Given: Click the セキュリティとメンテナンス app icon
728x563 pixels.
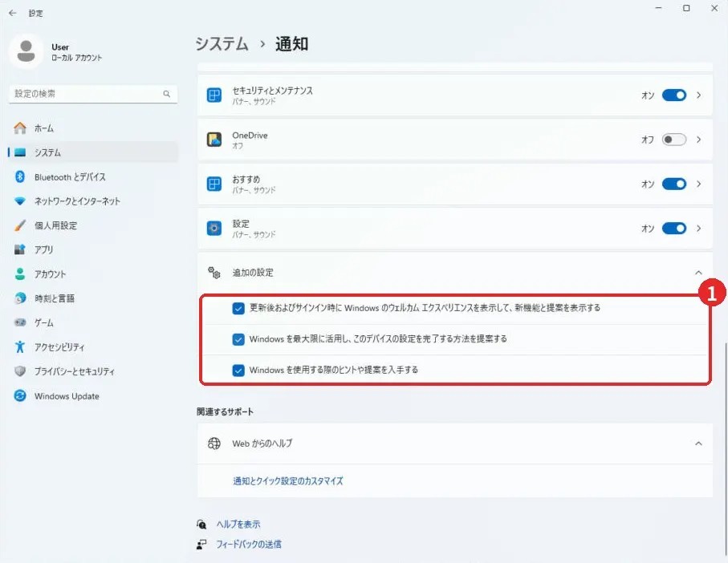Looking at the screenshot, I should pos(214,95).
